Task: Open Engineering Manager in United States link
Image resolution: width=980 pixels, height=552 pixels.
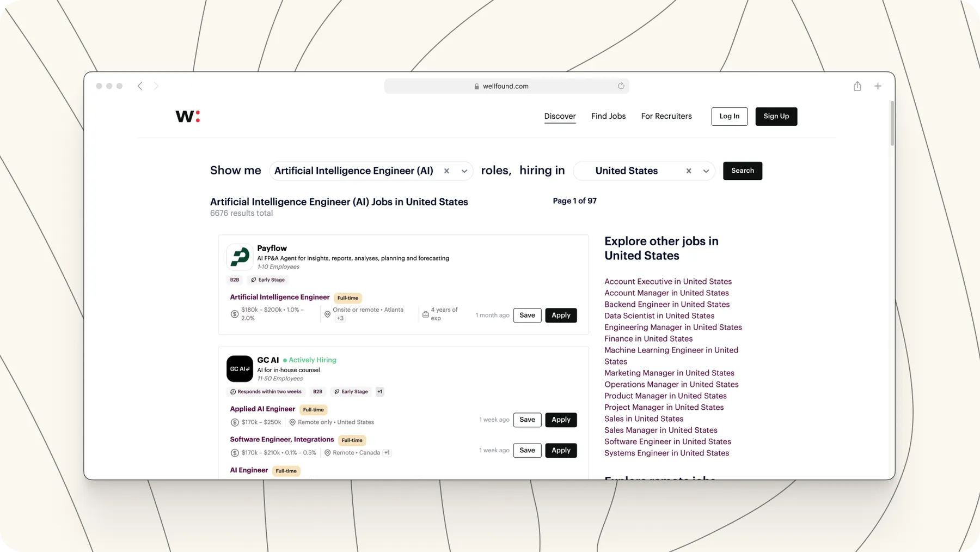Action: coord(673,327)
